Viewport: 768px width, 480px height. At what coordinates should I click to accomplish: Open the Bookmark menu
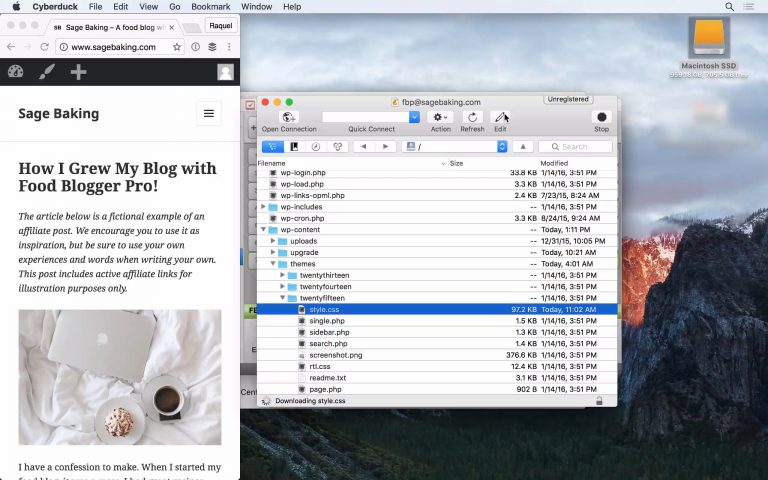tap(211, 7)
